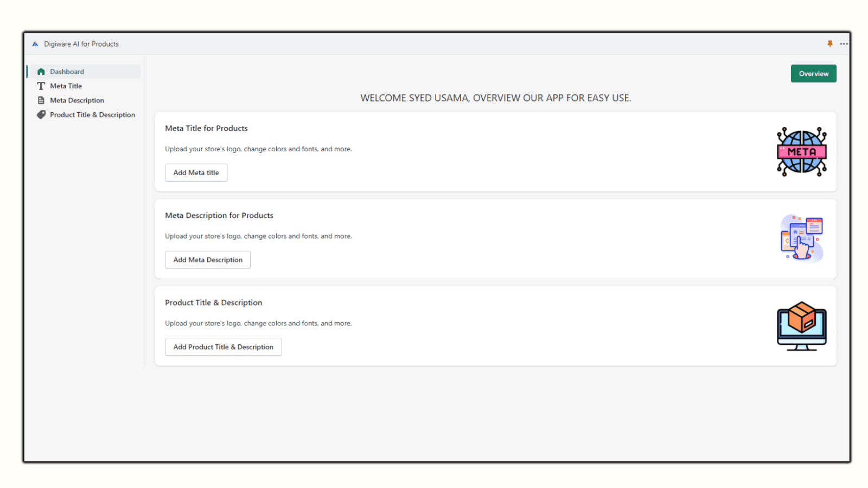
Task: Click the Meta Description document icon
Action: tap(41, 100)
